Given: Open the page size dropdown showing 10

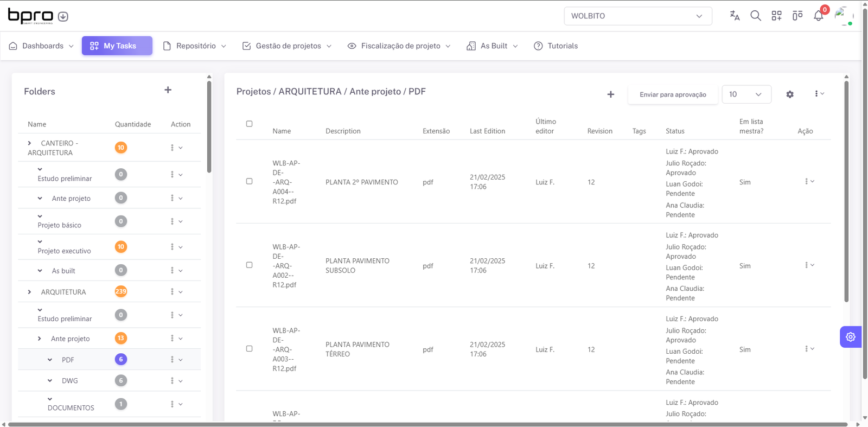Looking at the screenshot, I should point(746,94).
